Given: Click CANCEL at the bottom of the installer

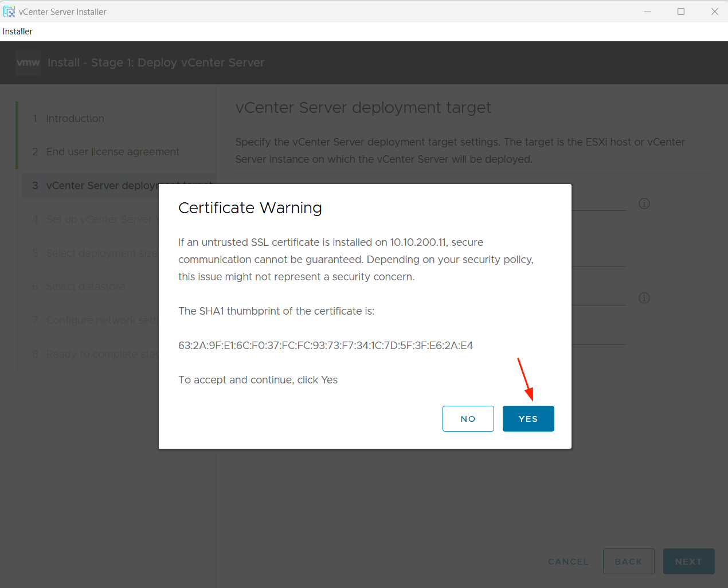Looking at the screenshot, I should pos(568,562).
